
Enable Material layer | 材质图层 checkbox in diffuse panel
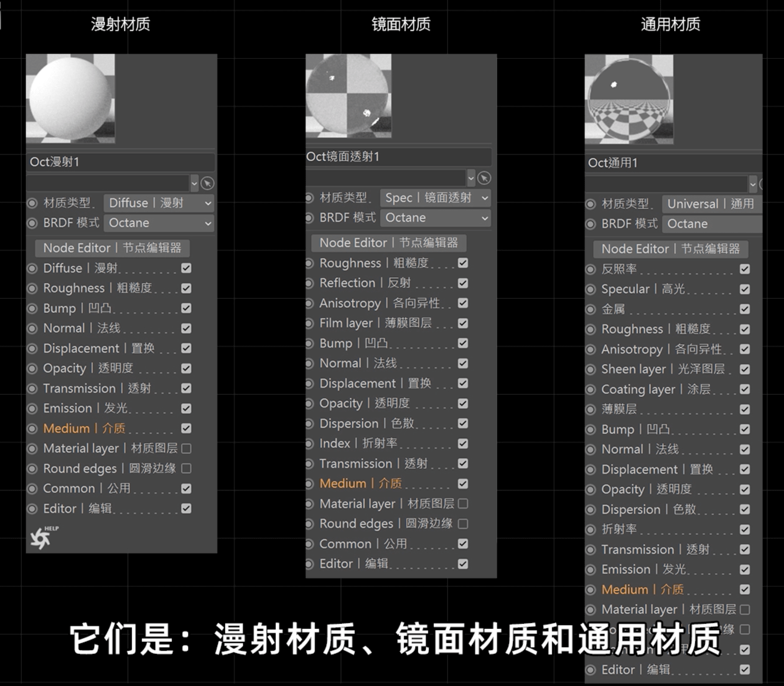pos(187,448)
